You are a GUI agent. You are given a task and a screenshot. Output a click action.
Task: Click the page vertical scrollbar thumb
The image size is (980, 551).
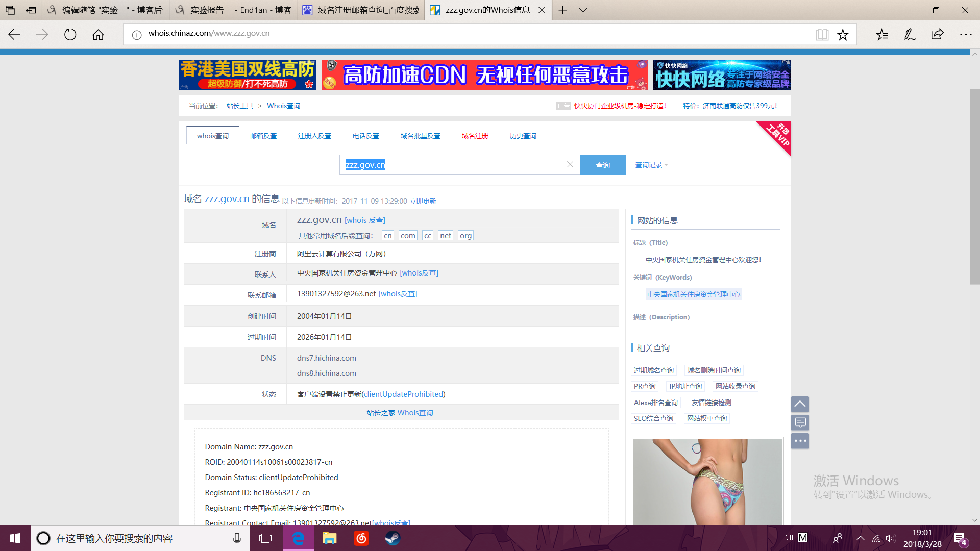974,186
